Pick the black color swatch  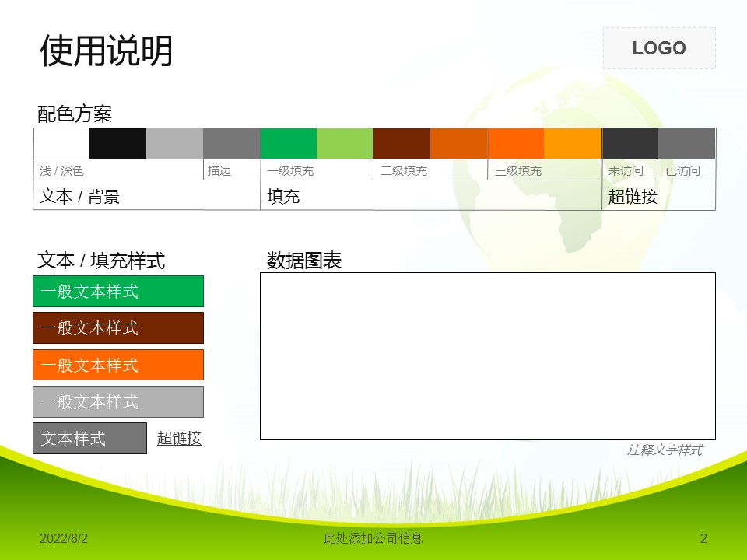pos(117,144)
